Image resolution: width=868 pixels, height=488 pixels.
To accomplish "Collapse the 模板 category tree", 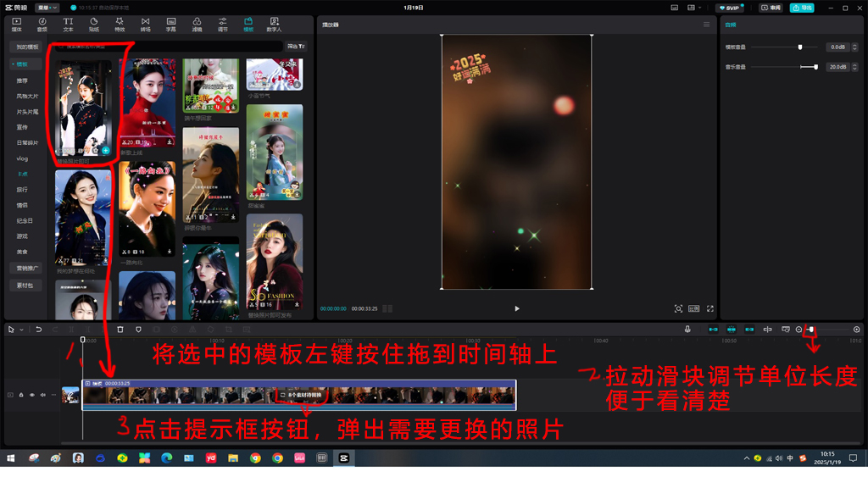I will (14, 64).
